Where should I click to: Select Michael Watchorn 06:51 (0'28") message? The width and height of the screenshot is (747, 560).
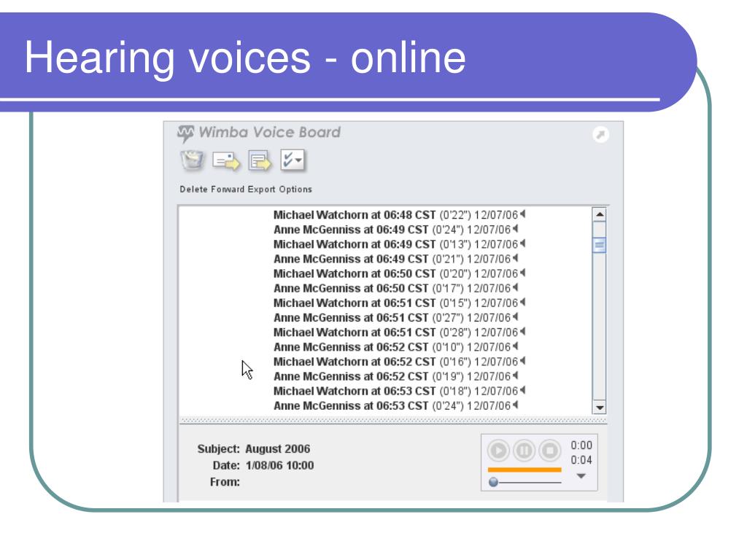click(x=399, y=332)
